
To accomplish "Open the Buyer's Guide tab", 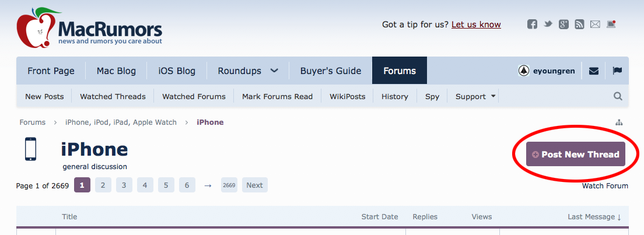I will coord(331,71).
